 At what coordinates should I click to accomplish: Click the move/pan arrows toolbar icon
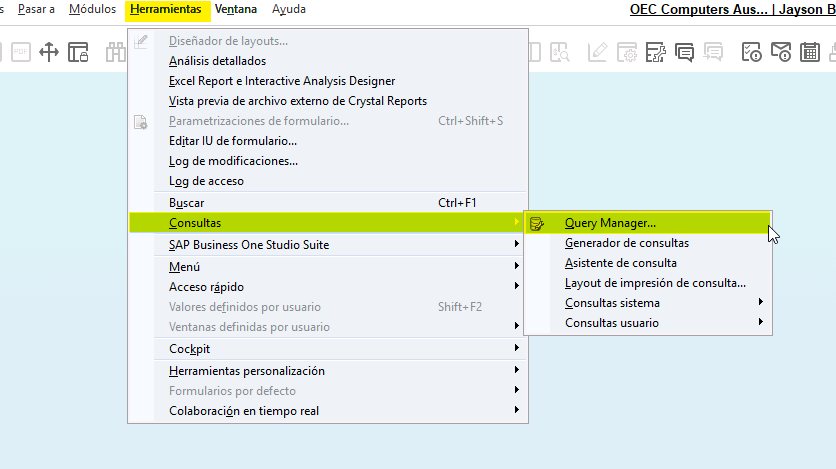pyautogui.click(x=49, y=52)
